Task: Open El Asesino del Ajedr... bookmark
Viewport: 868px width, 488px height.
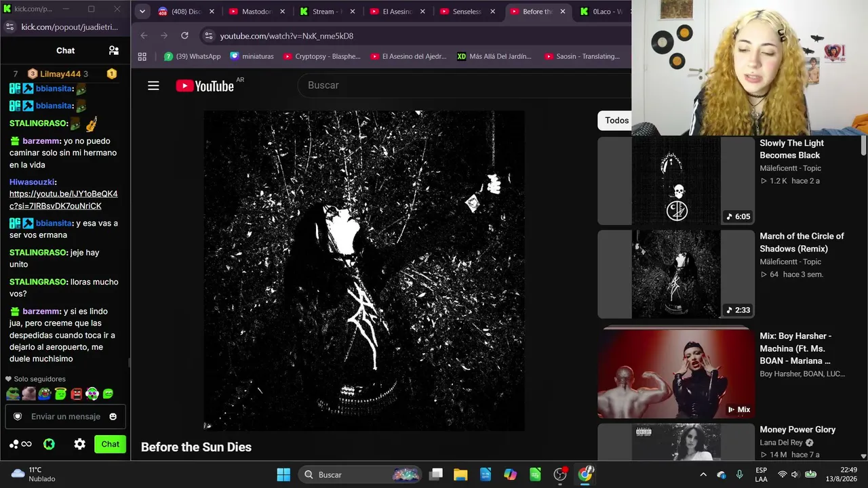Action: click(x=408, y=56)
